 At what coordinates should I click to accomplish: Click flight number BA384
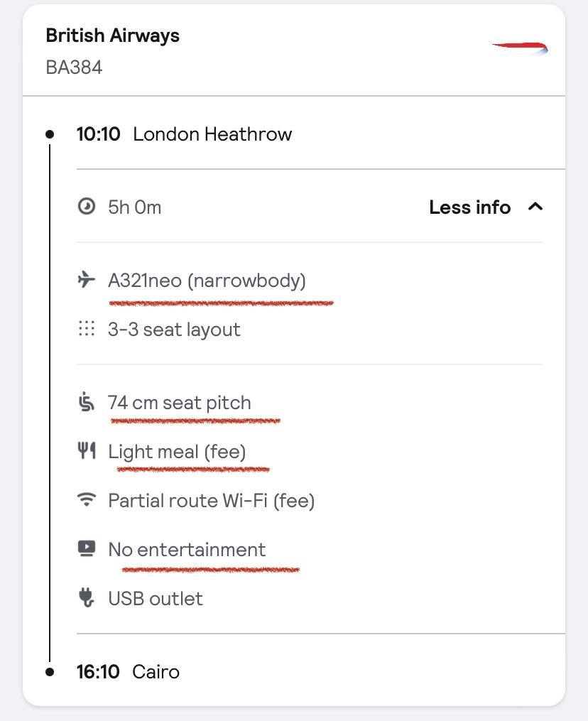point(74,67)
